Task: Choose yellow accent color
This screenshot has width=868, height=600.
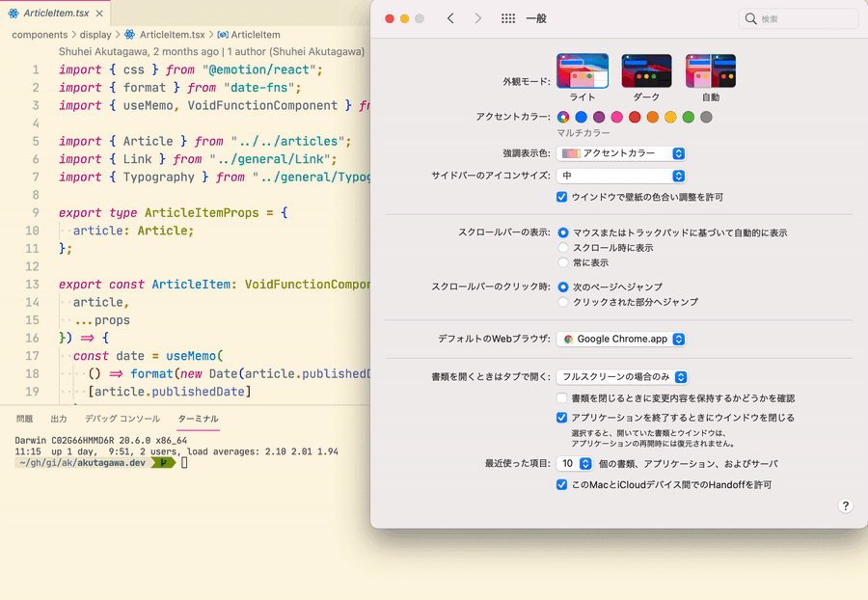Action: 670,117
